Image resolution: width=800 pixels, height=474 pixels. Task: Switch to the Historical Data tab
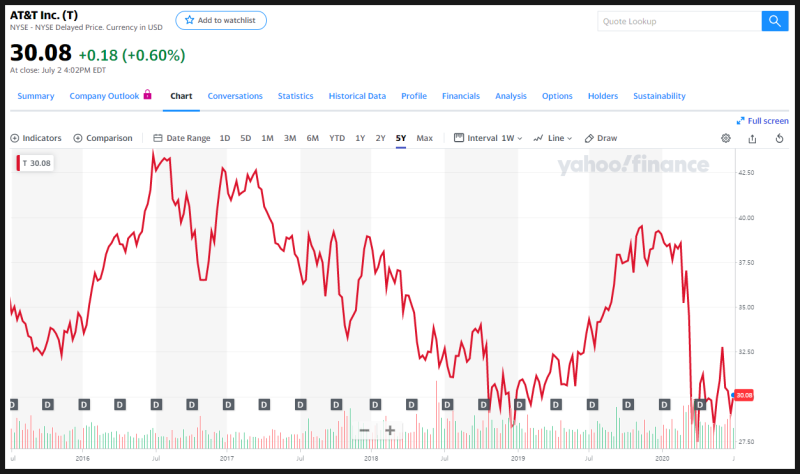357,96
